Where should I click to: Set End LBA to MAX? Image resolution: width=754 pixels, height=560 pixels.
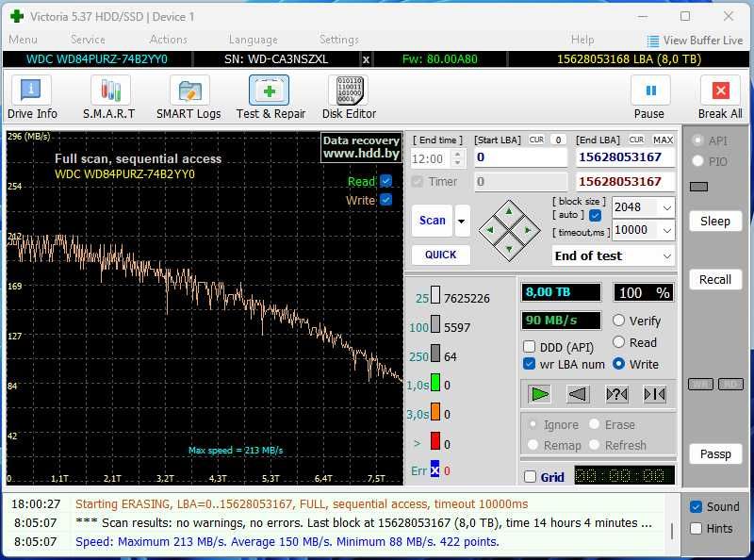pos(663,140)
